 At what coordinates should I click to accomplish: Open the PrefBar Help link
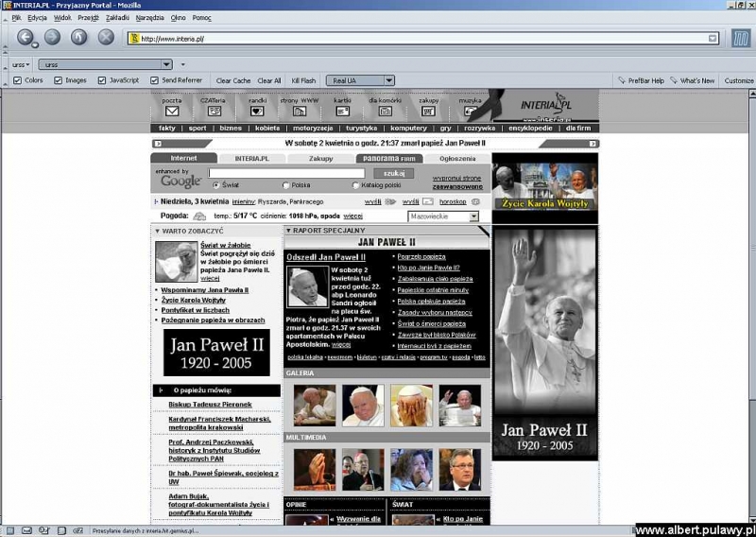(x=642, y=81)
